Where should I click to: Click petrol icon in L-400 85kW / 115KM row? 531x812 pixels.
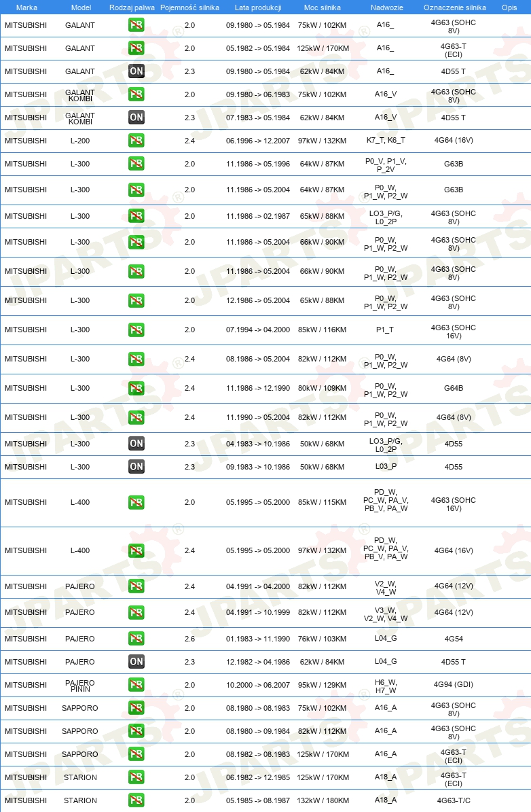coord(136,502)
